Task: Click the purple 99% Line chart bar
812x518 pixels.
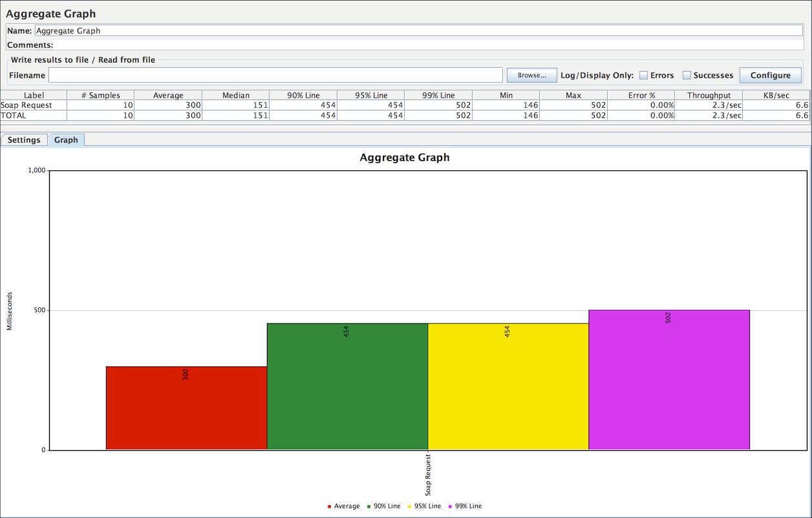Action: tap(669, 380)
